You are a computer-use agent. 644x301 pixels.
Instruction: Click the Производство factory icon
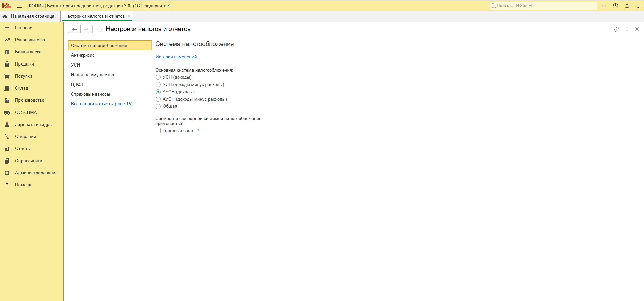tap(7, 100)
